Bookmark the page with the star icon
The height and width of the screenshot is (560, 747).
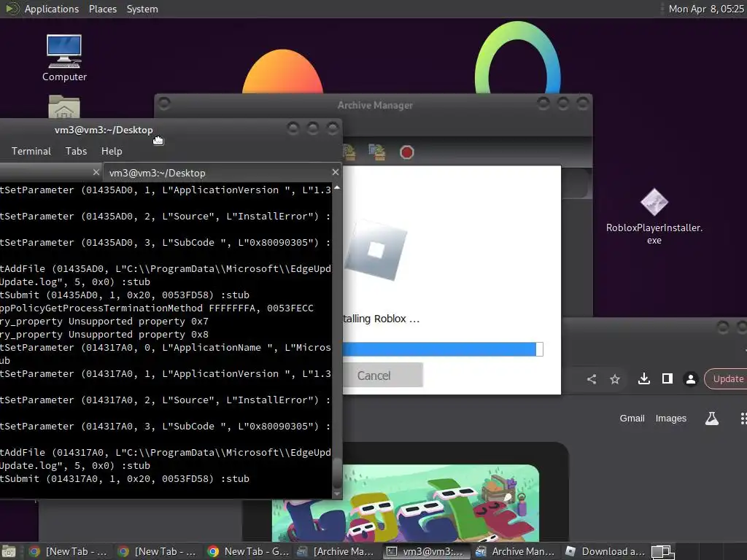click(615, 379)
